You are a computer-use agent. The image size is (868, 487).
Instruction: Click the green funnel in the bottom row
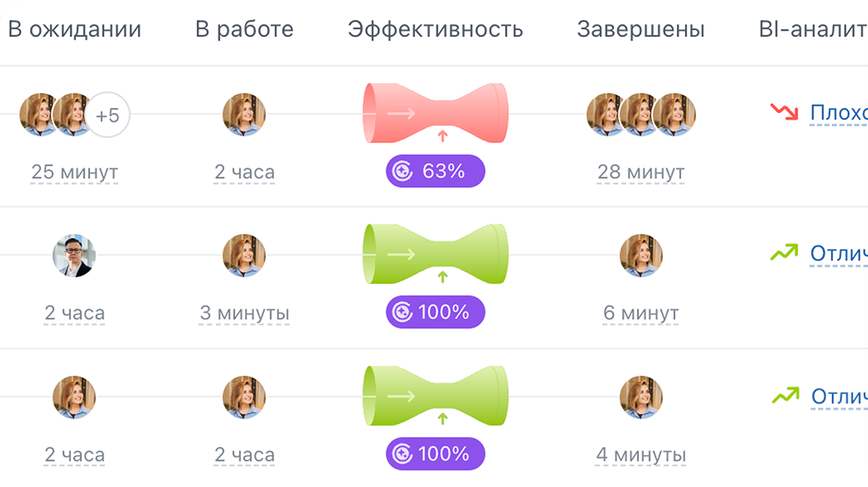point(435,396)
